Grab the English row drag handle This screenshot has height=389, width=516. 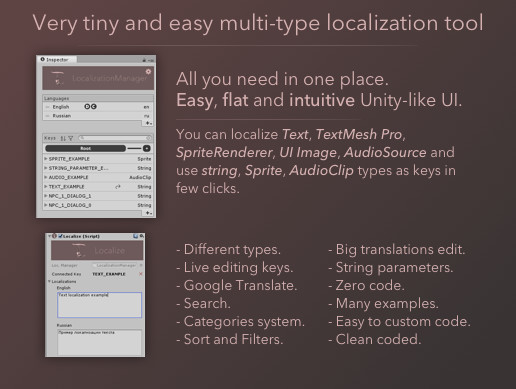tap(47, 107)
